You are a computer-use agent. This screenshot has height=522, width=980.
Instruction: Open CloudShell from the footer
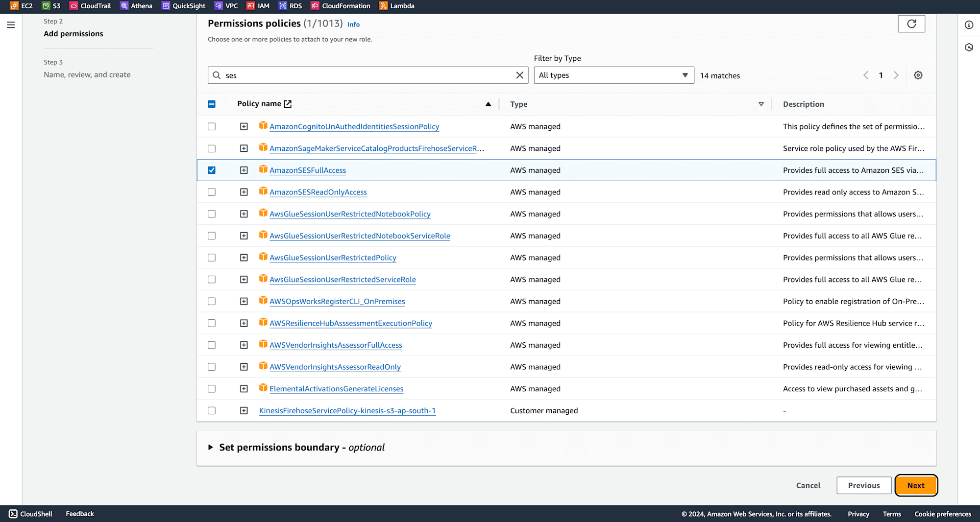pyautogui.click(x=31, y=514)
